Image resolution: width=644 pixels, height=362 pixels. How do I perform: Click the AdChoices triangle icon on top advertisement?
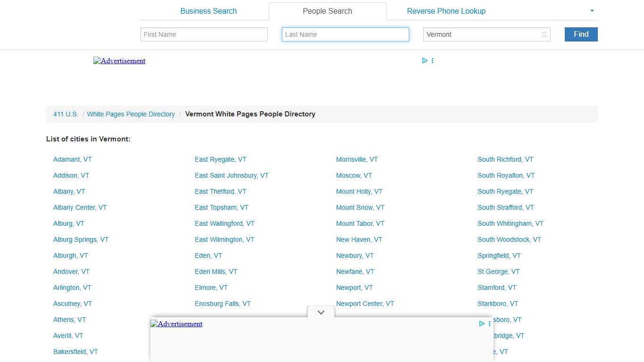click(x=425, y=60)
